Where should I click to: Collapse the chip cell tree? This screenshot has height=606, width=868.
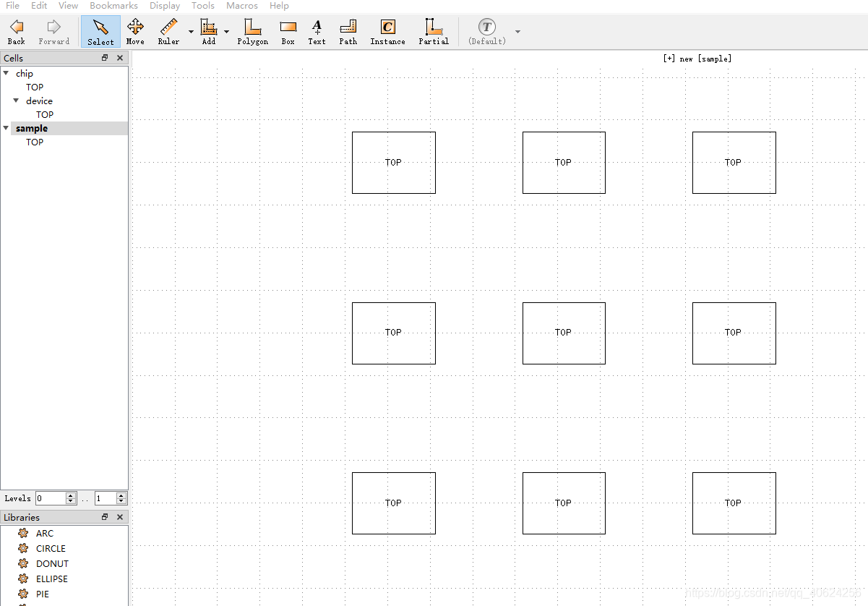(7, 73)
